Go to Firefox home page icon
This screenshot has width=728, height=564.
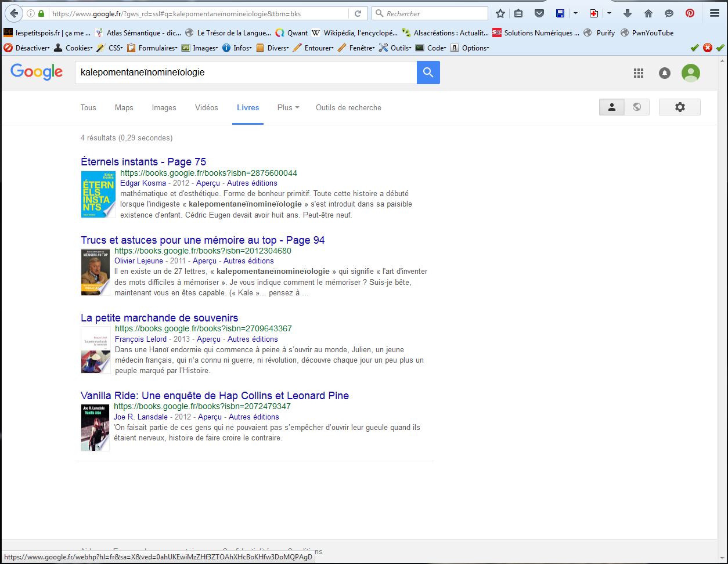pos(648,13)
